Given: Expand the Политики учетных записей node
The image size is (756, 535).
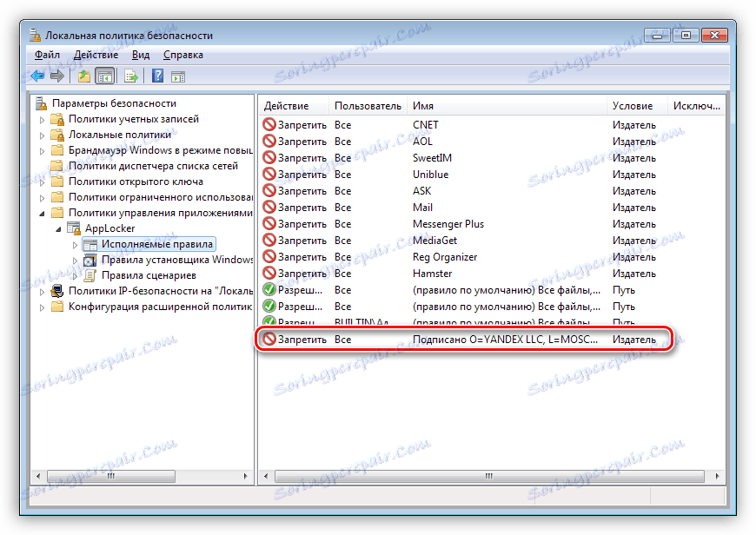Looking at the screenshot, I should 43,118.
